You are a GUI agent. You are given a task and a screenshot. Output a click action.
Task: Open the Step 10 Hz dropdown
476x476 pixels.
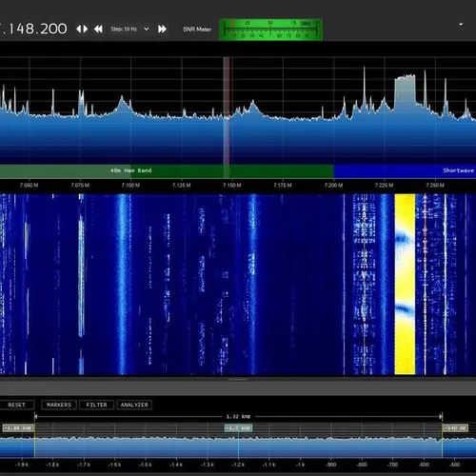click(129, 30)
